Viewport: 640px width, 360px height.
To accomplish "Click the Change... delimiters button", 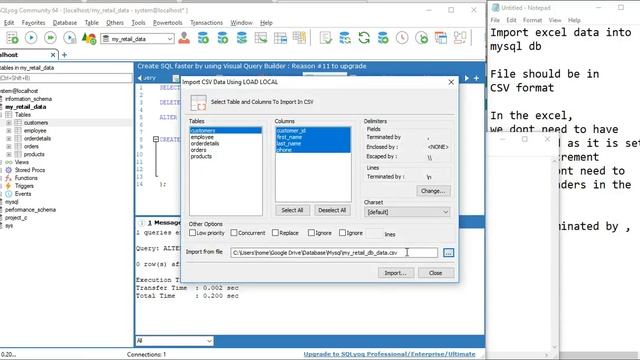I will 433,191.
